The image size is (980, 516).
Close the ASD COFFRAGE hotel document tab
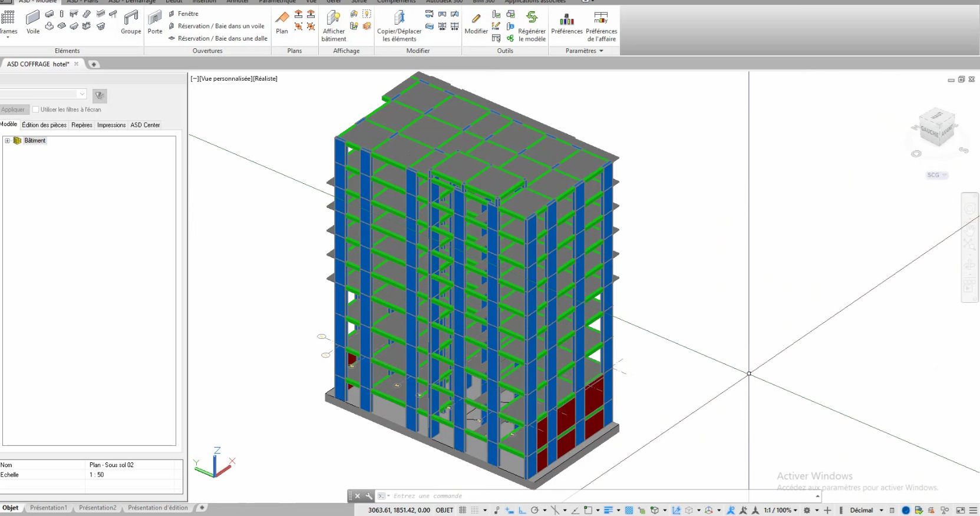(x=76, y=64)
